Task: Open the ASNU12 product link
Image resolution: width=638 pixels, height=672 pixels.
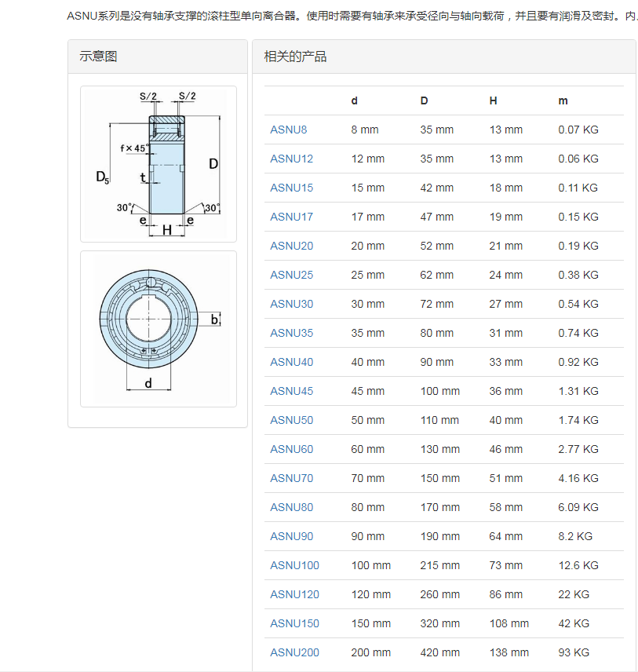Action: (x=291, y=159)
